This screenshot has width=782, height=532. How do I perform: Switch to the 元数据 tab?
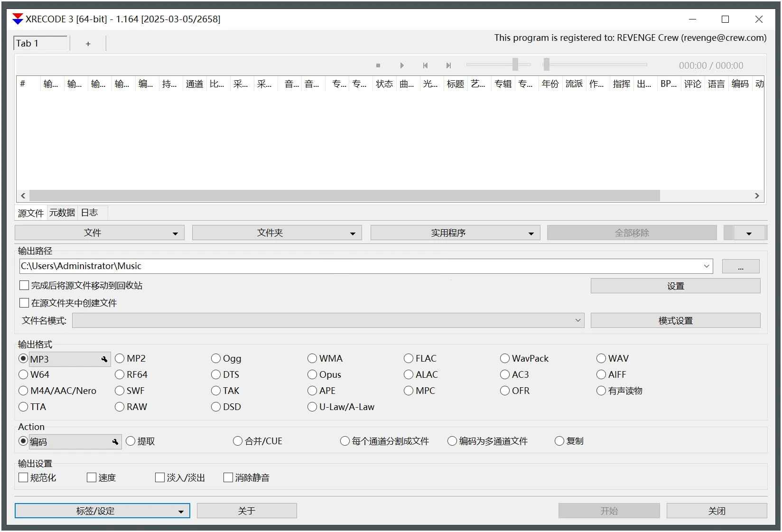pyautogui.click(x=61, y=213)
